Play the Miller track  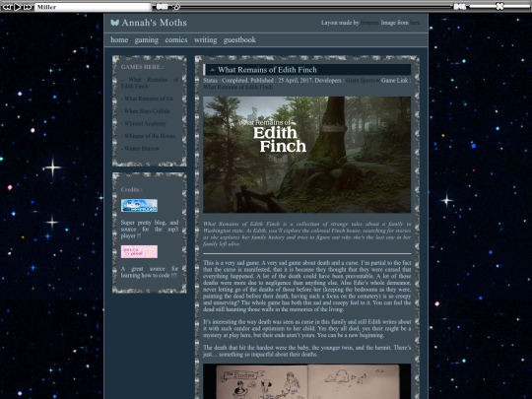[x=18, y=7]
